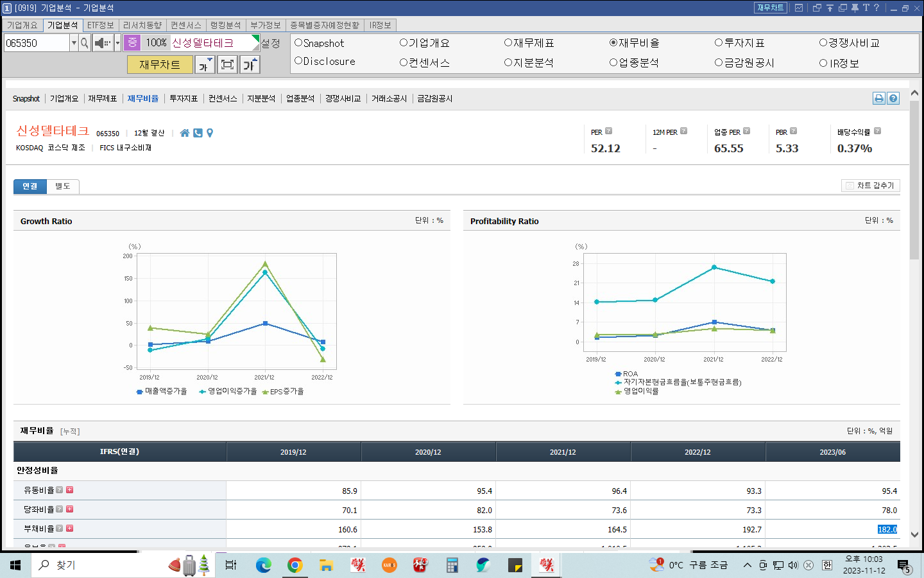This screenshot has height=578, width=924.
Task: Increase font size with 가 up button
Action: (x=250, y=65)
